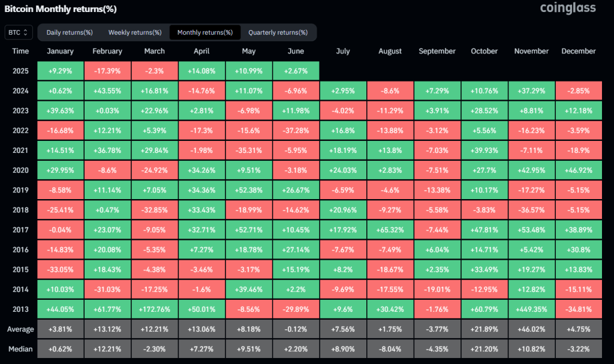Viewport: 614px width, 364px height.
Task: Click the Average row label
Action: [x=20, y=329]
